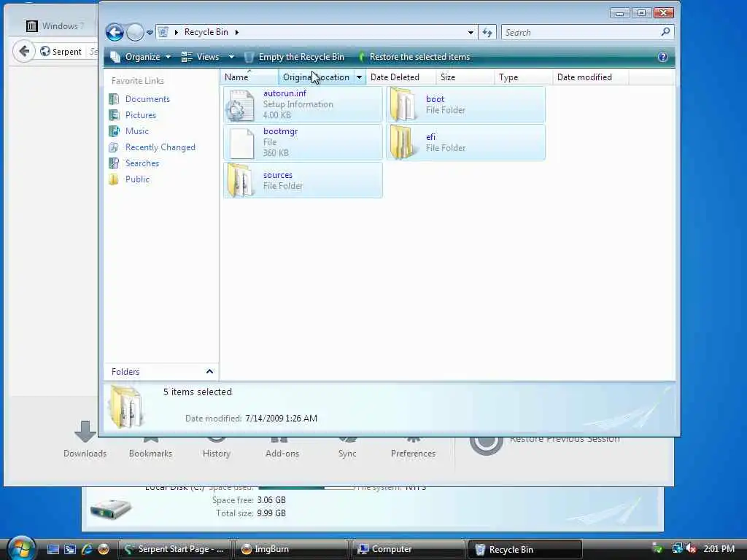Click Show Desktop quick launch icon
The image size is (747, 560).
coord(53,549)
